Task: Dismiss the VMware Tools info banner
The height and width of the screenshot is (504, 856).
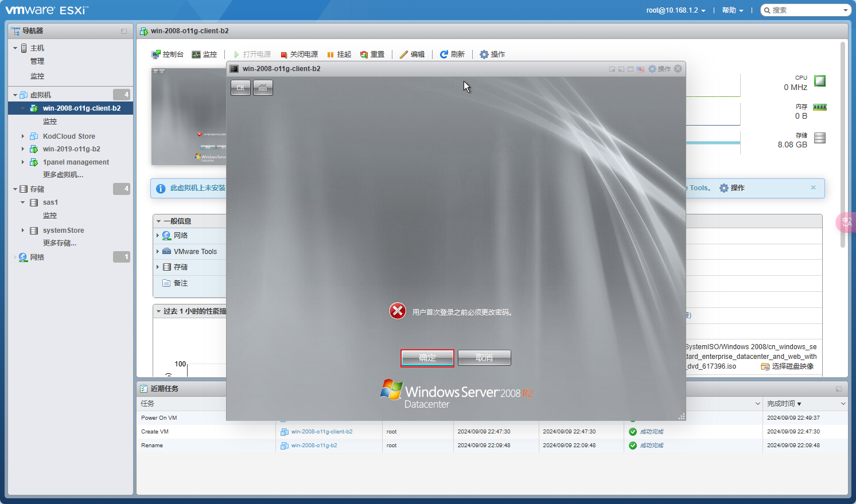Action: tap(813, 187)
